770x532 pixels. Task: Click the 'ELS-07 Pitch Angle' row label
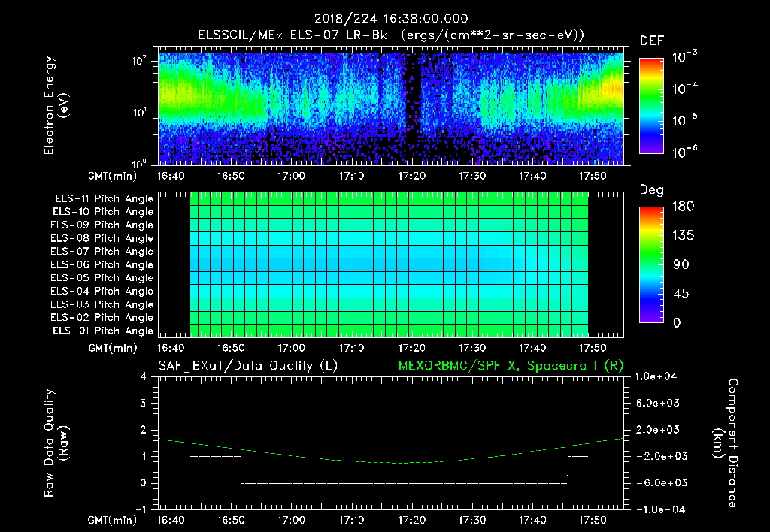pos(102,252)
